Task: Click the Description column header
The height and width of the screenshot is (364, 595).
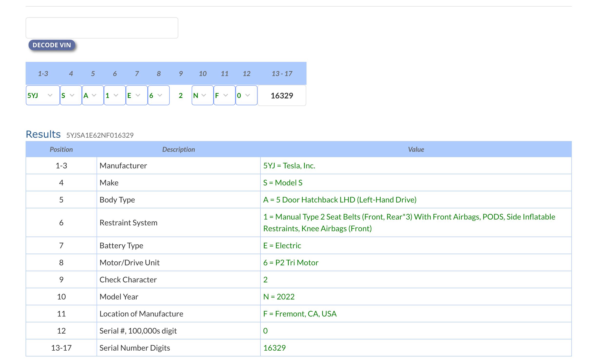Action: coord(178,149)
